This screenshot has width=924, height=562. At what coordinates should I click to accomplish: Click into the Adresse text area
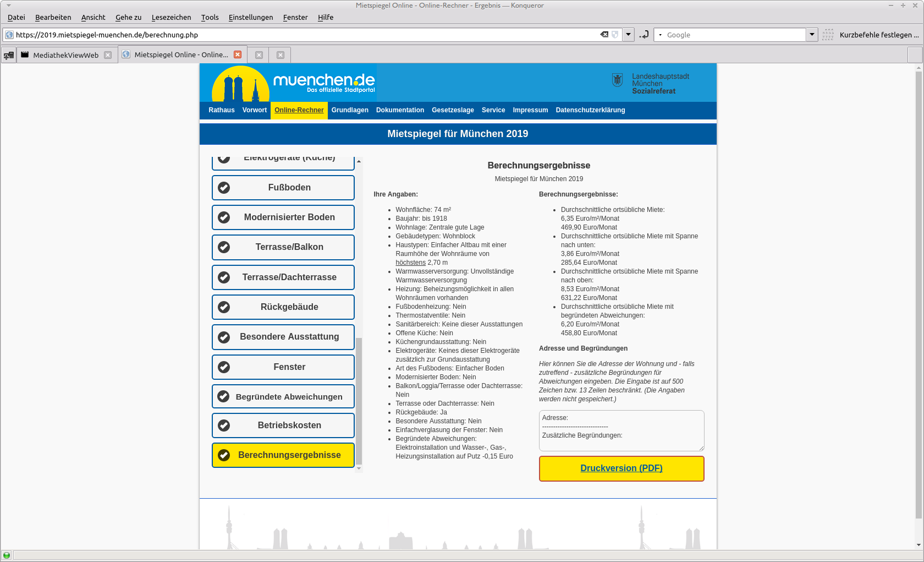tap(621, 430)
